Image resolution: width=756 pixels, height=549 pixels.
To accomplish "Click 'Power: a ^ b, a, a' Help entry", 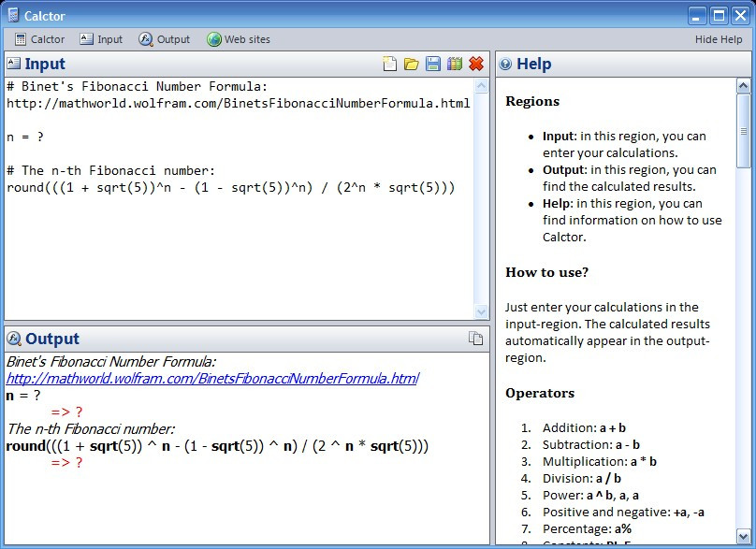I will click(590, 495).
